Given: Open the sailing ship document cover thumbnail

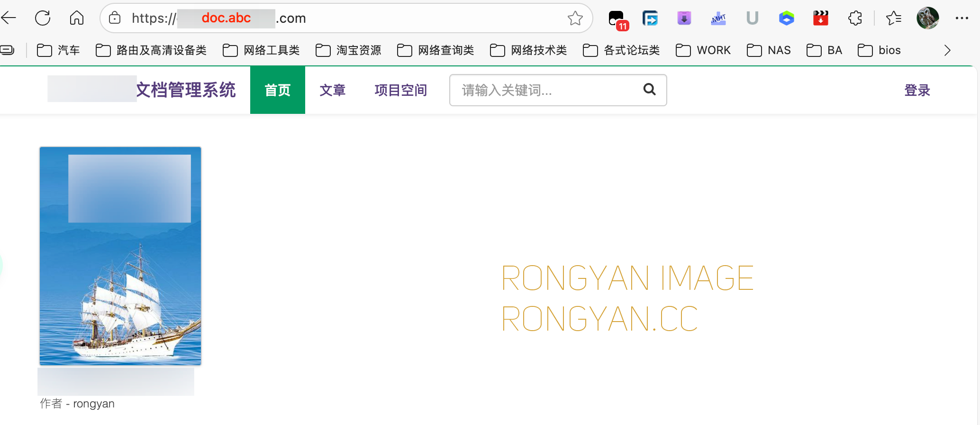Looking at the screenshot, I should pyautogui.click(x=120, y=256).
